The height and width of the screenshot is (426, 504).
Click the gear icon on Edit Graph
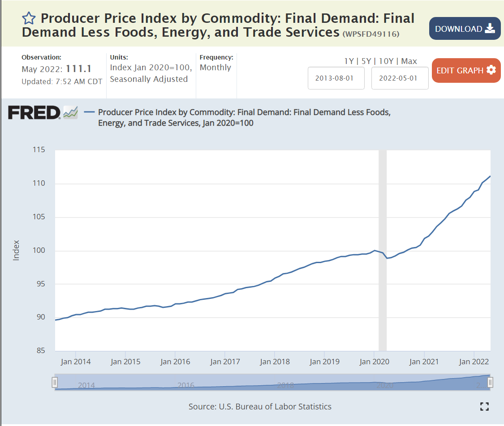tap(491, 70)
